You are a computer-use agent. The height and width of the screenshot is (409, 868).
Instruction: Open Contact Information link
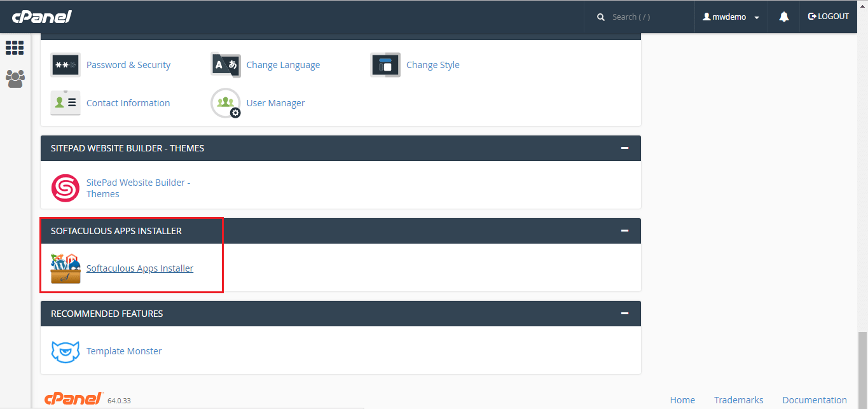pos(128,103)
